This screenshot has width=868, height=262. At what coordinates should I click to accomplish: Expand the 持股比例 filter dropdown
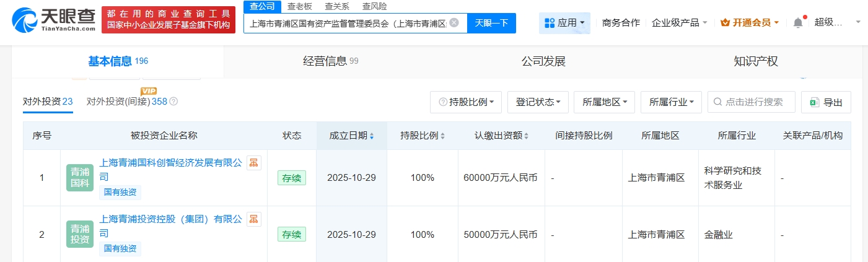tap(466, 102)
